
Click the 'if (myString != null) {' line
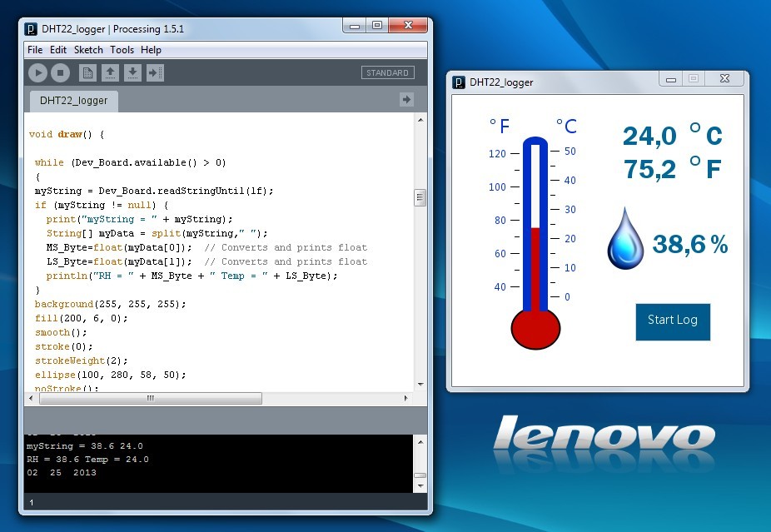102,205
